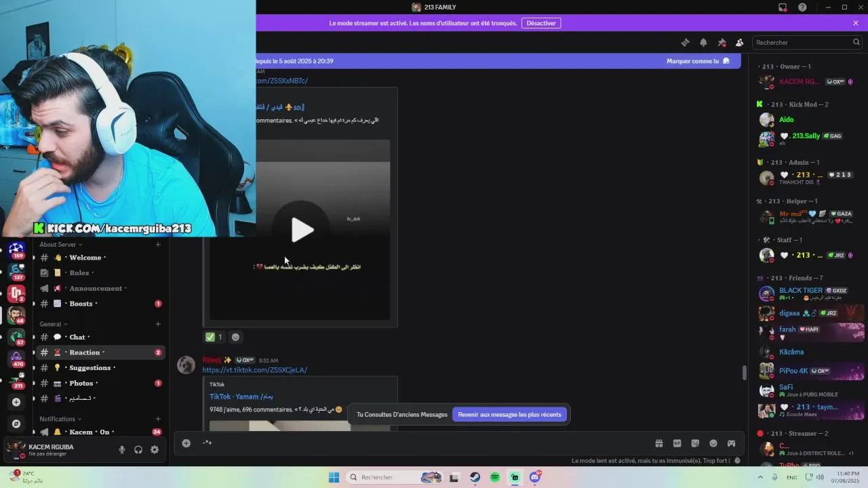
Task: Open the Chat channel
Action: (x=100, y=337)
